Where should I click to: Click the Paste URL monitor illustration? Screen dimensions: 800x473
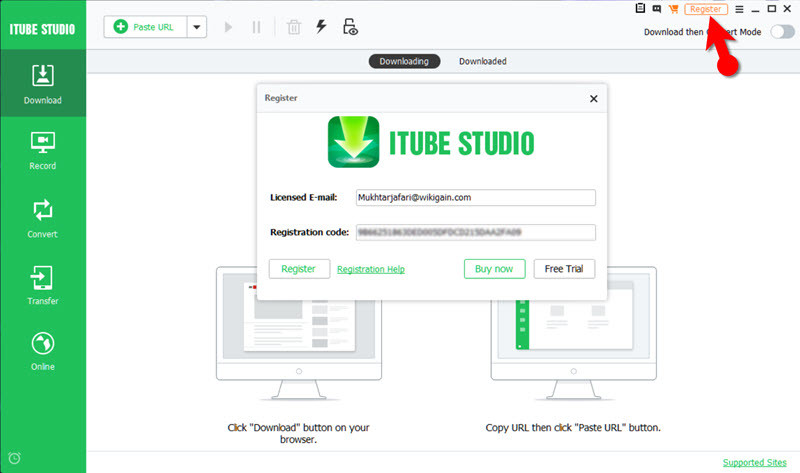573,334
